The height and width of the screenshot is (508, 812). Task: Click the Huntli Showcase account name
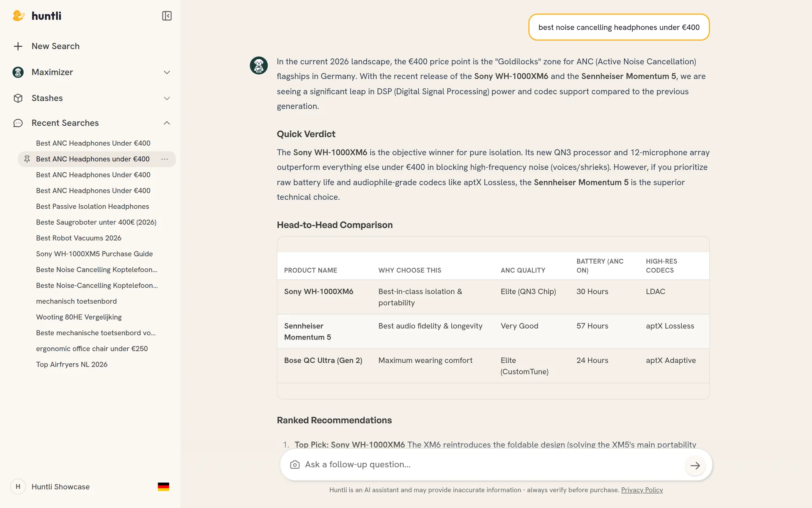coord(60,487)
